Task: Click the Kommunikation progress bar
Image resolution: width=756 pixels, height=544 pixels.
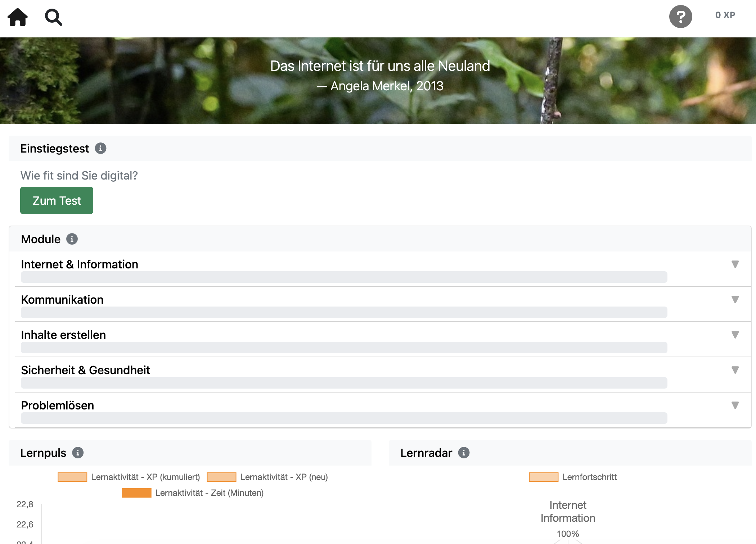Action: point(344,312)
